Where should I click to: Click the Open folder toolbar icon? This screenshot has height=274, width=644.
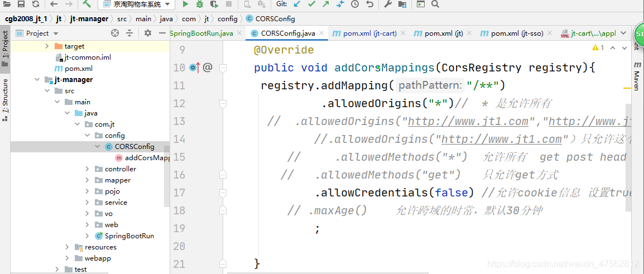7,4
